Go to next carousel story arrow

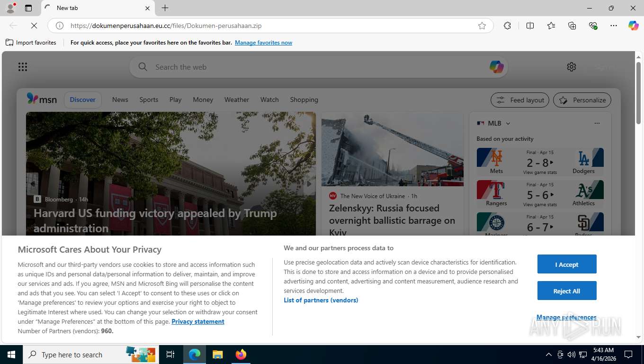click(309, 184)
